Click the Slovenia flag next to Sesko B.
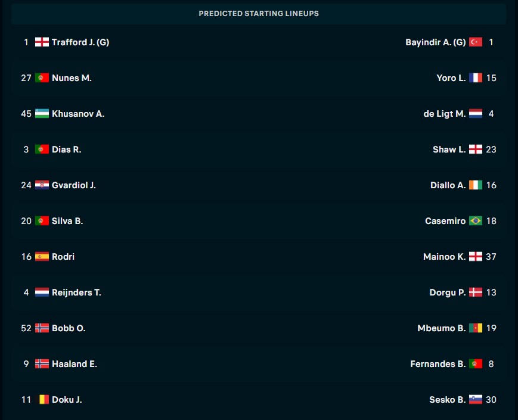This screenshot has height=420, width=518. 476,400
